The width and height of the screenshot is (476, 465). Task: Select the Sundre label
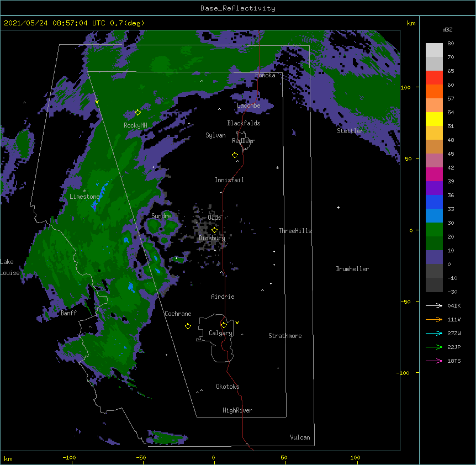(x=161, y=216)
